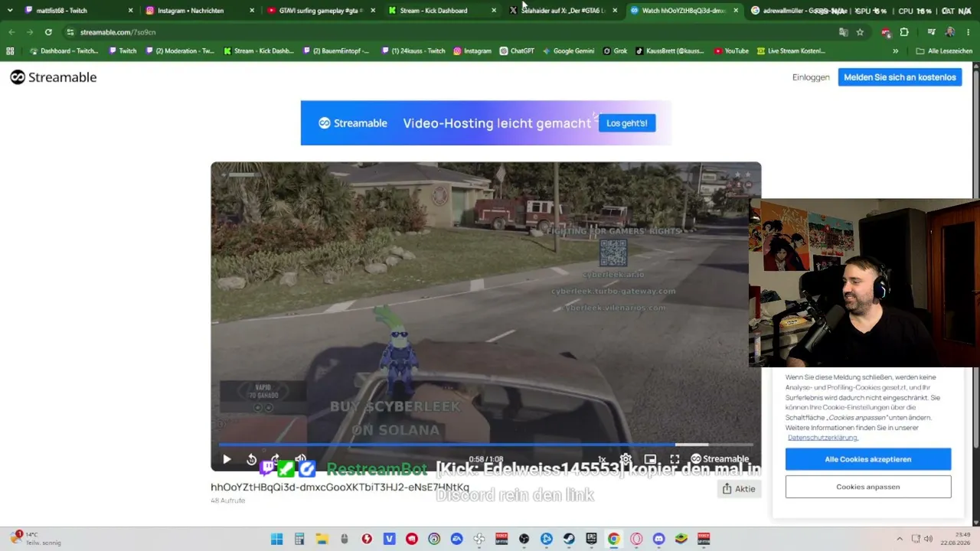Seek along the video progress bar
980x551 pixels.
[486, 444]
